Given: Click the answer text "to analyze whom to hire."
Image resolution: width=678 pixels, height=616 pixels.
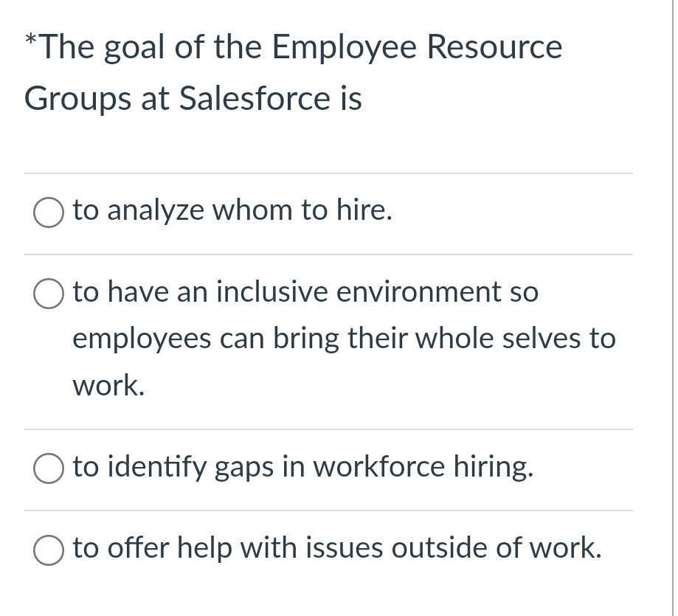Looking at the screenshot, I should pos(232,211).
